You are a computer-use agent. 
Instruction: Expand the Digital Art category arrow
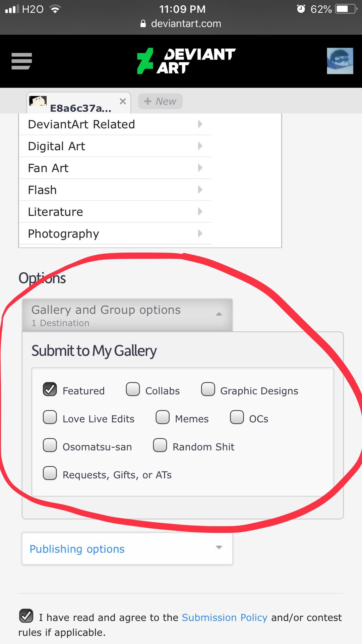pos(200,146)
